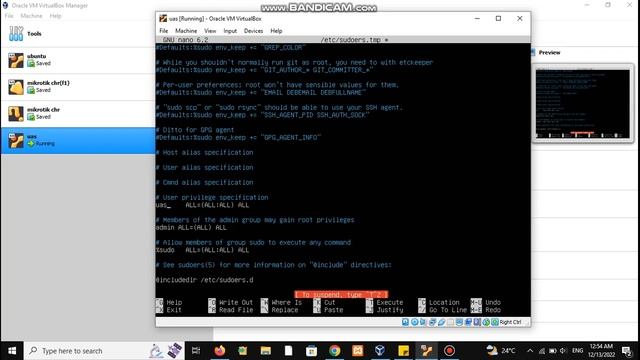Click the '# Cmnd alias specification' comment
The width and height of the screenshot is (640, 360).
tap(204, 182)
